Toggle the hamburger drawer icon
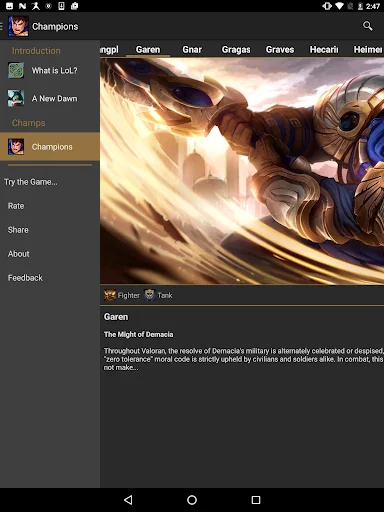 (x=2, y=26)
